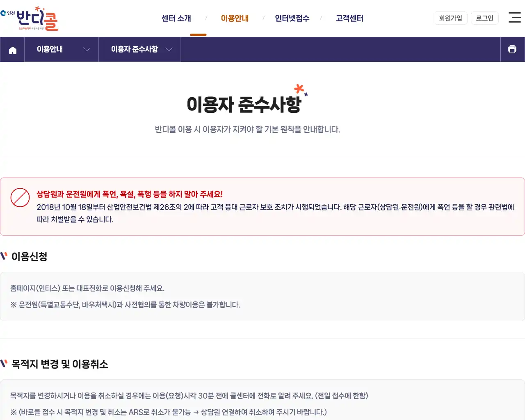The image size is (525, 420).
Task: Go to home via house icon
Action: 13,50
